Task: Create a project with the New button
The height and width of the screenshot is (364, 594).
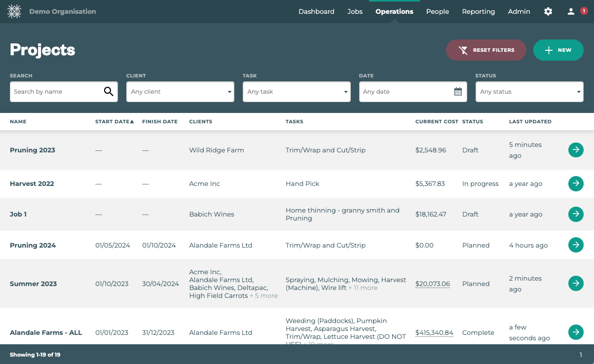Action: [558, 50]
